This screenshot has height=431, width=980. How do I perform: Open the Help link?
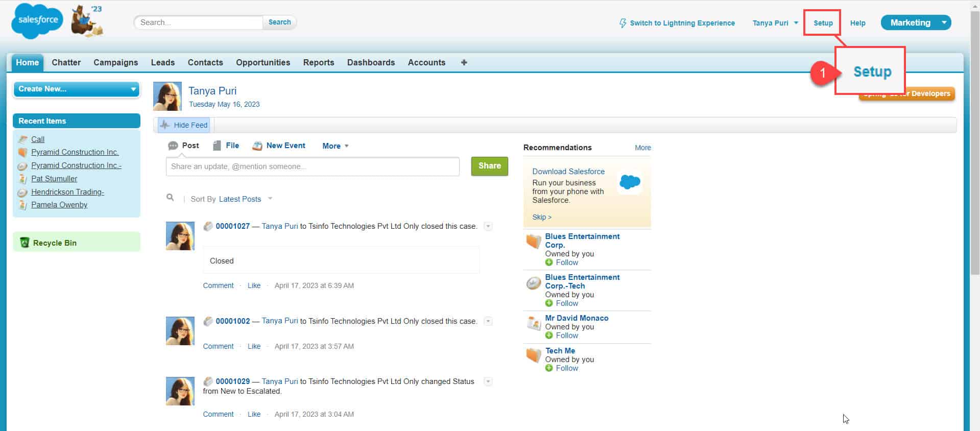click(x=857, y=23)
